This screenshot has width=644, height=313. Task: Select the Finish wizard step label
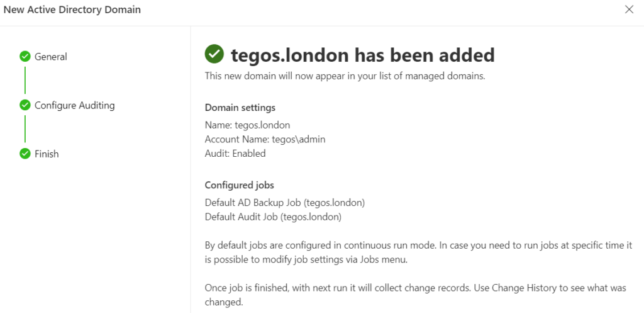47,154
